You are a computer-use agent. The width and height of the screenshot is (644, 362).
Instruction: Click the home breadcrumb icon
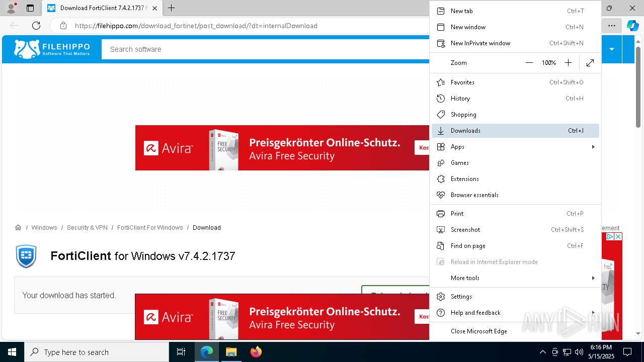18,228
